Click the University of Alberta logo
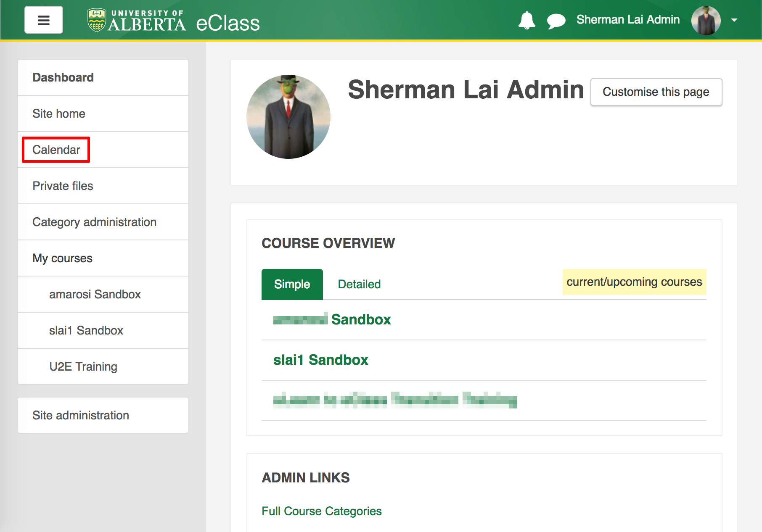Image resolution: width=762 pixels, height=532 pixels. pos(137,21)
